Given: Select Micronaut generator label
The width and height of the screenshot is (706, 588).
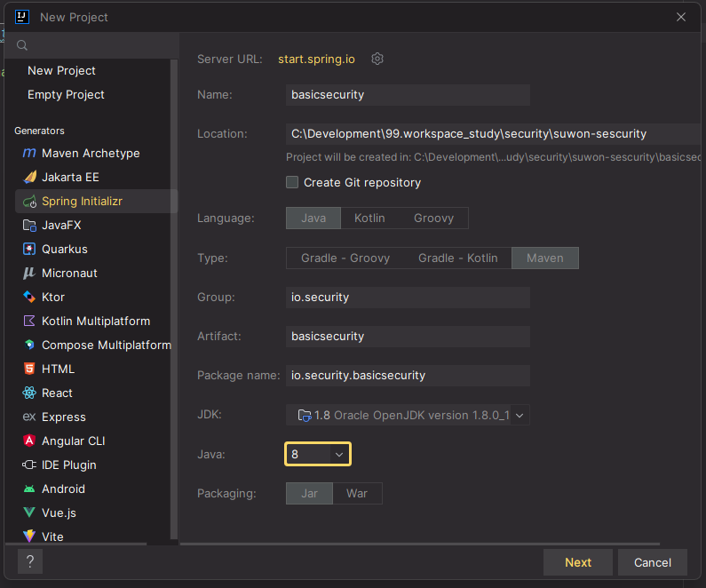Looking at the screenshot, I should 69,273.
